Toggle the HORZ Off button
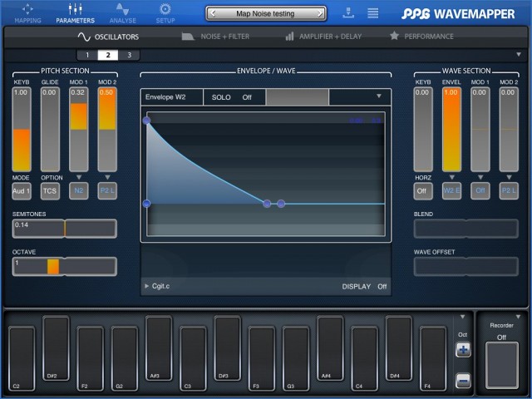 (423, 191)
